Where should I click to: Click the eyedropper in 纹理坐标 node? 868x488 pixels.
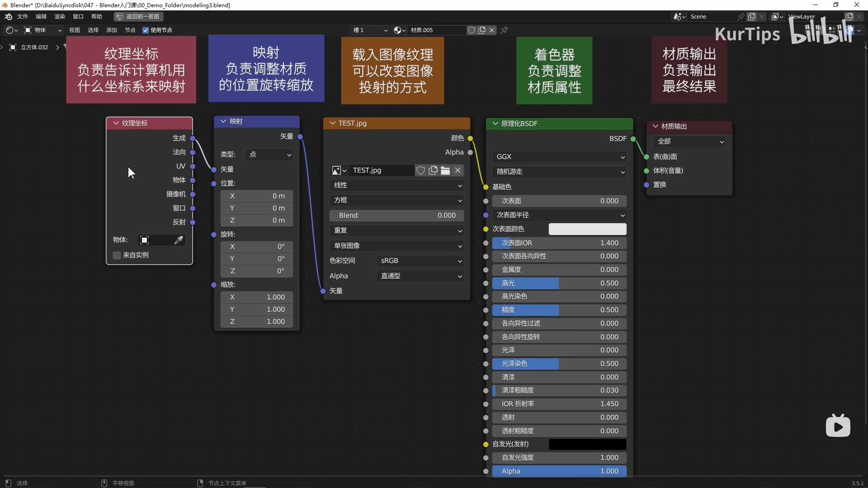(x=179, y=240)
